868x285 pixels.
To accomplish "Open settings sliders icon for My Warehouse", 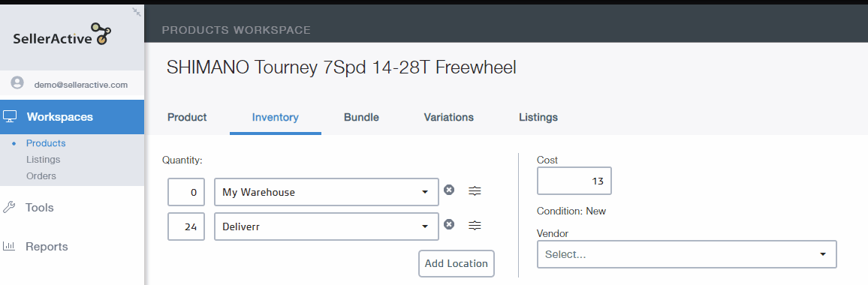I will point(475,191).
